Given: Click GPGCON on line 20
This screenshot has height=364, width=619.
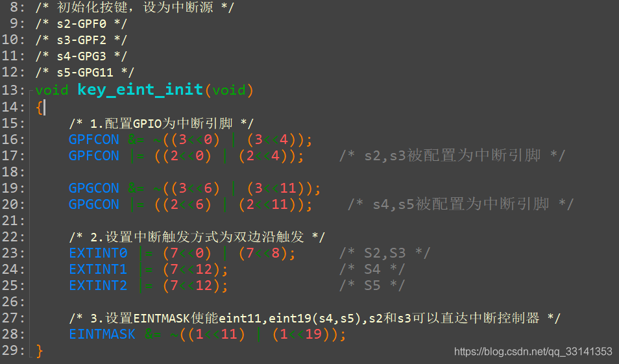Looking at the screenshot, I should point(94,204).
